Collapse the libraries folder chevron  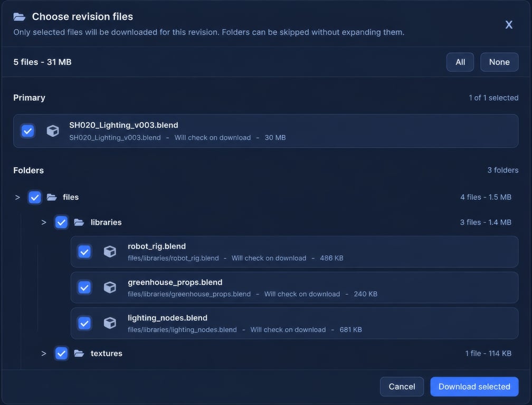(44, 223)
